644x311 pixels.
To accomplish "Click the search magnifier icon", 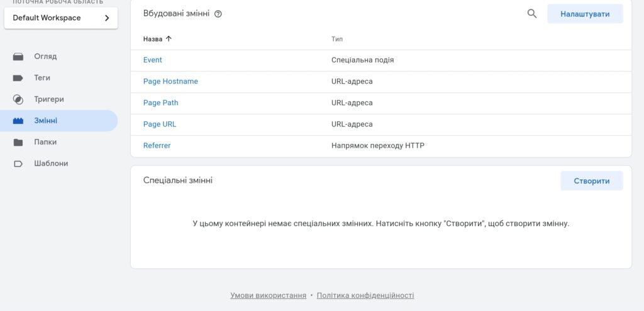I will 532,14.
